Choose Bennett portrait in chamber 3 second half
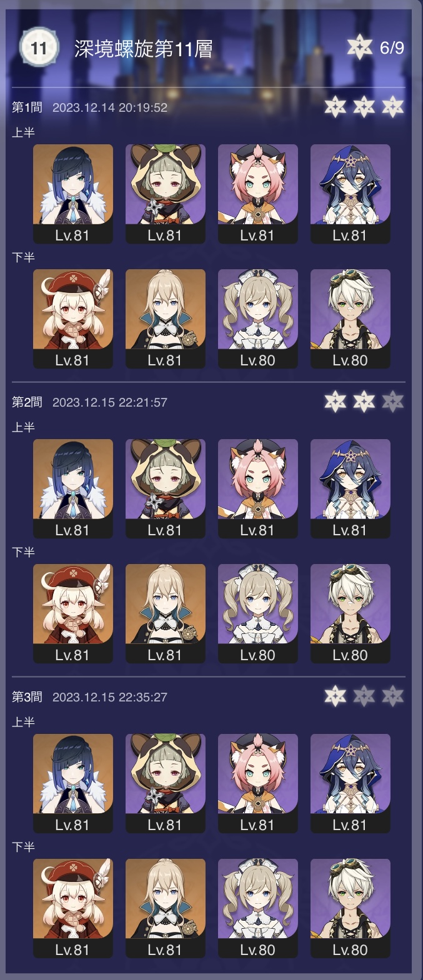423x980 pixels. pos(351,909)
